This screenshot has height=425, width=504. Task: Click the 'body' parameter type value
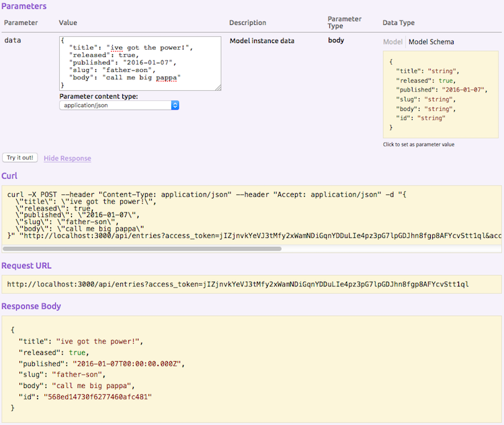336,40
